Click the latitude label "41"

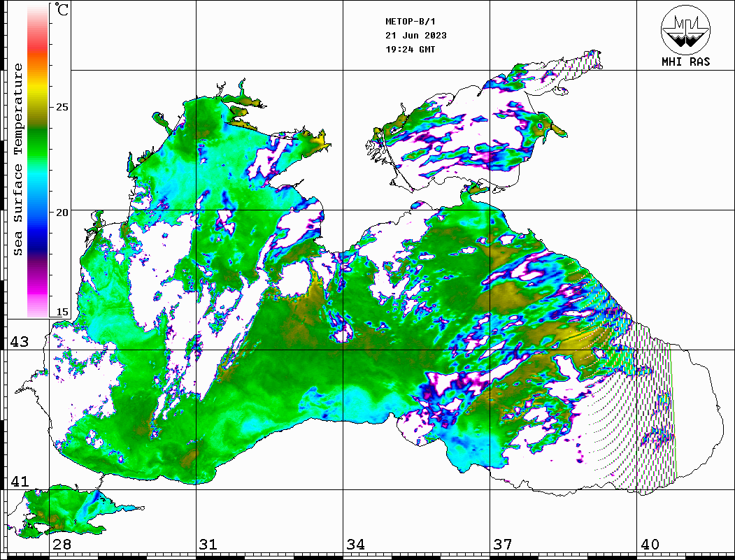click(x=19, y=481)
